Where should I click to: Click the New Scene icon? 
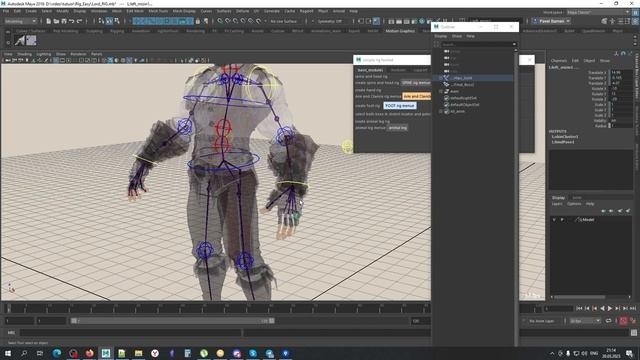coord(49,21)
